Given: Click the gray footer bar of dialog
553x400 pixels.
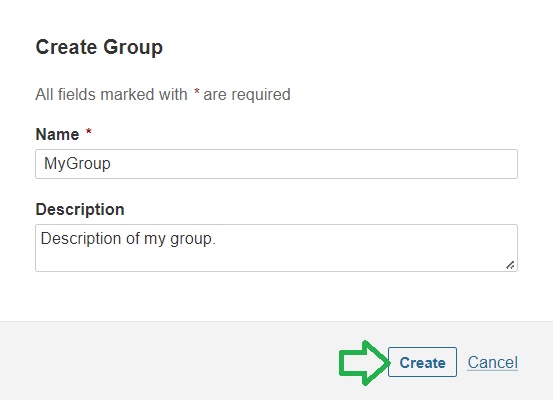Looking at the screenshot, I should tap(176, 360).
